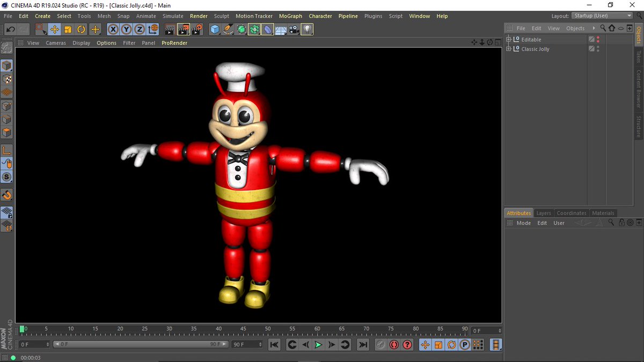Expand the Editable object hierarchy
644x362 pixels.
(x=509, y=39)
